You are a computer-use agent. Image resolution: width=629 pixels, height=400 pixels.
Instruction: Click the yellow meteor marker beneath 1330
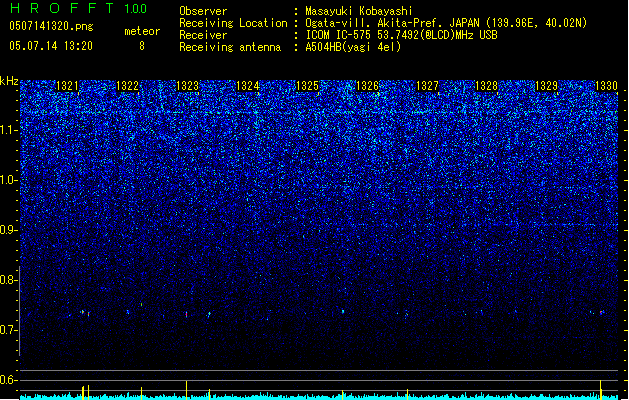pyautogui.click(x=601, y=390)
